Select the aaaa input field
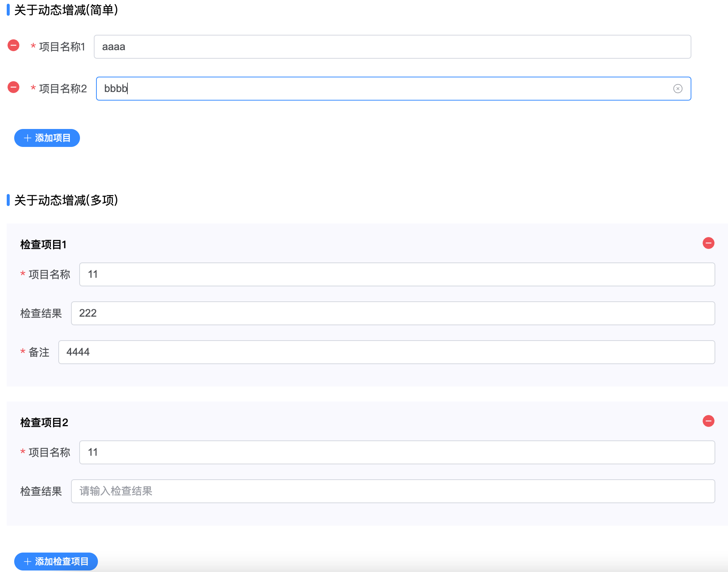The image size is (728, 572). tap(392, 46)
